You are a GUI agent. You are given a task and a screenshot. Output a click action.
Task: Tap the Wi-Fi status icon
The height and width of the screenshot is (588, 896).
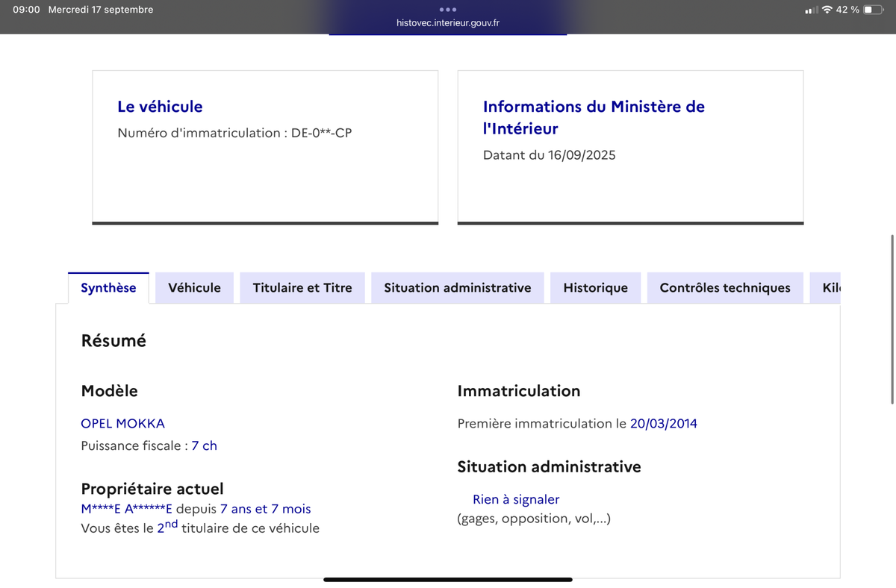pyautogui.click(x=827, y=10)
